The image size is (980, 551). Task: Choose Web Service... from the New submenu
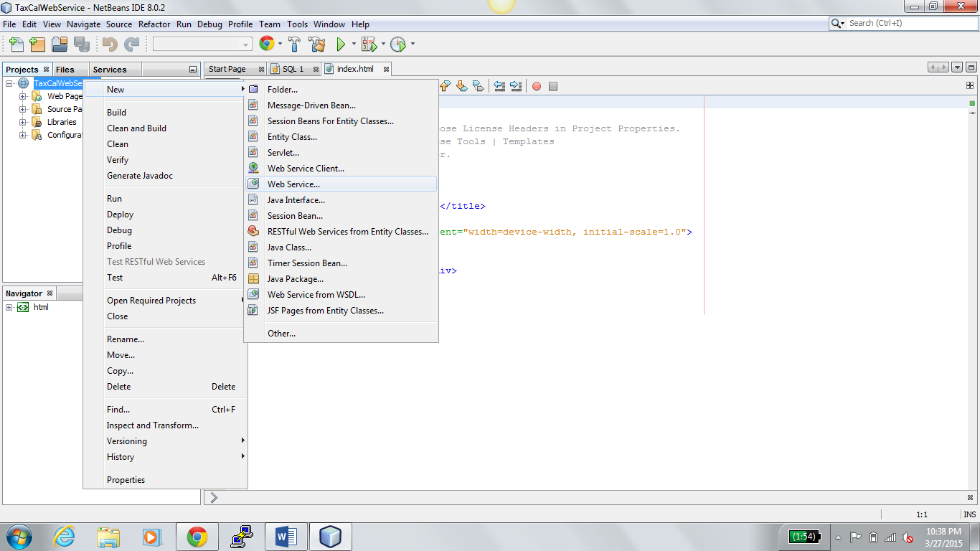pos(341,184)
